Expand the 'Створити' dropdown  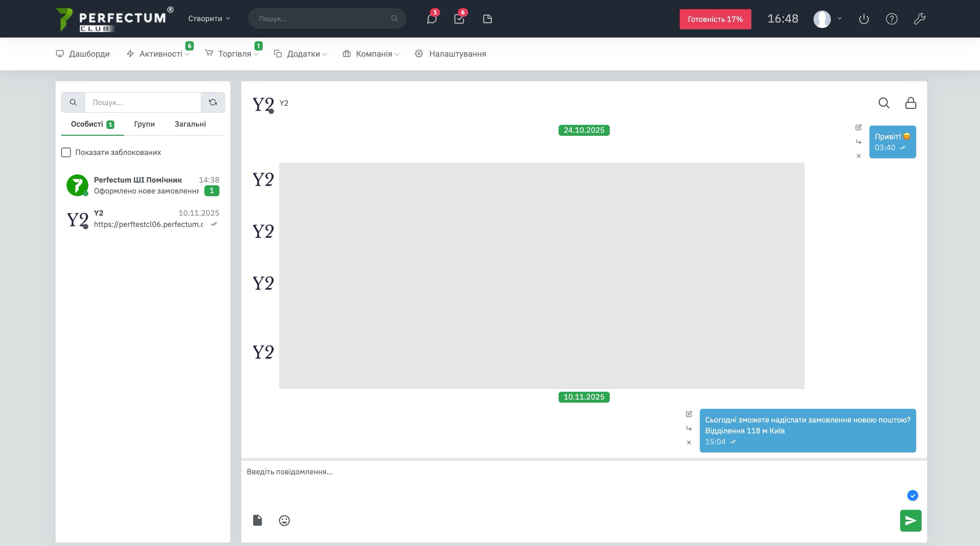[x=209, y=19]
